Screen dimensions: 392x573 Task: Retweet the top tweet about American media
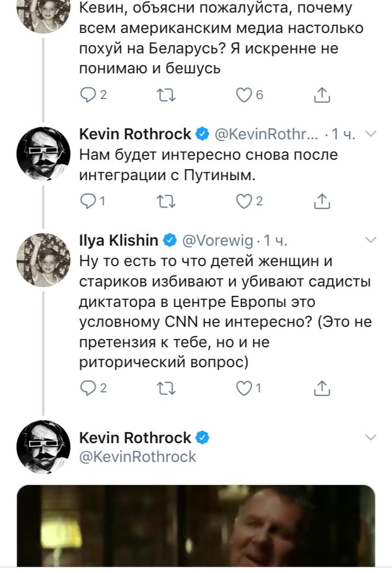pos(166,95)
